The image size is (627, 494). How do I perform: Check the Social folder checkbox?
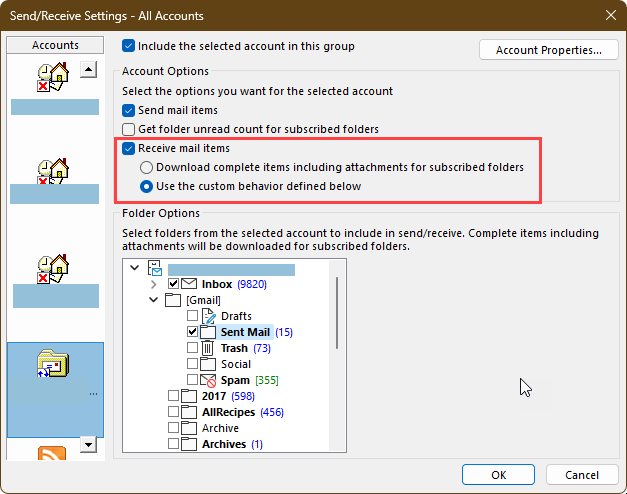coord(192,364)
